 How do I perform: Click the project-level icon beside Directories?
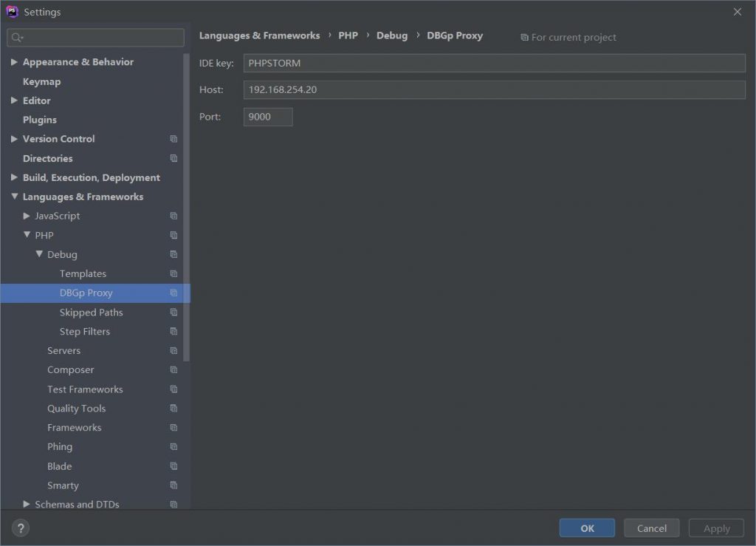coord(173,158)
